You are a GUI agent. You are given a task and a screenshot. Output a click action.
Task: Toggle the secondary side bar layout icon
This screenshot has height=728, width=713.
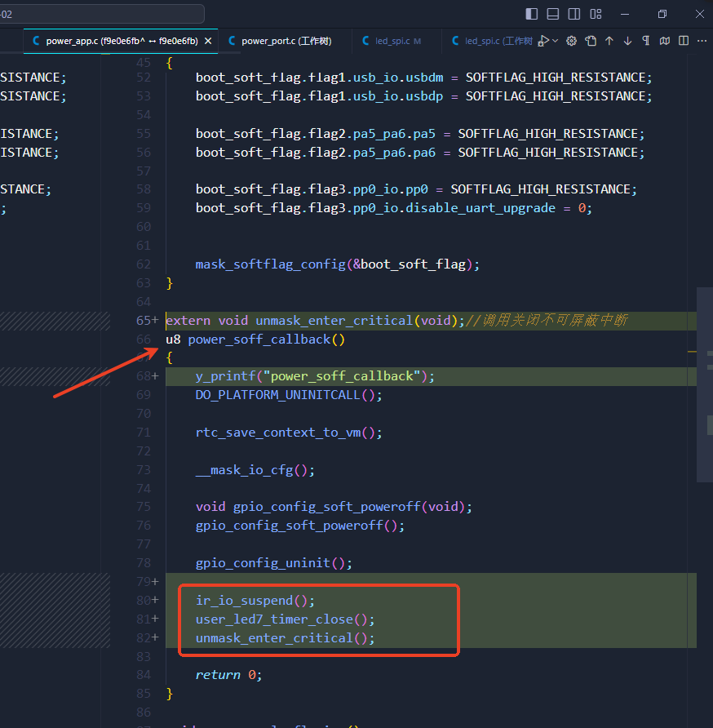(x=574, y=14)
